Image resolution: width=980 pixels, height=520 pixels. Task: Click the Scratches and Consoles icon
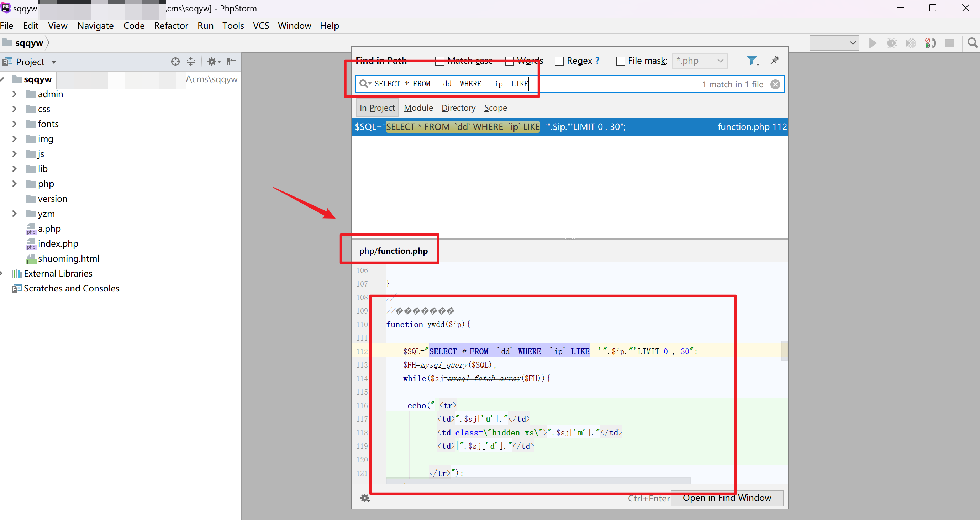16,289
